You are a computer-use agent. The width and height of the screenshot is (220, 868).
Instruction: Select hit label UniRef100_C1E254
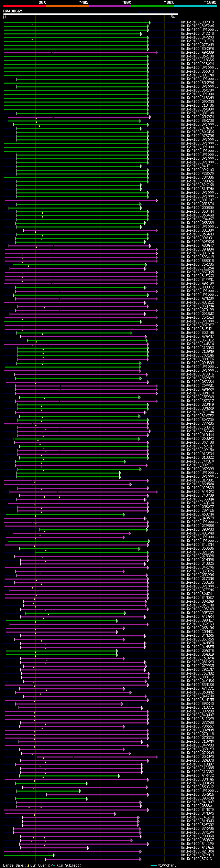pos(197,268)
